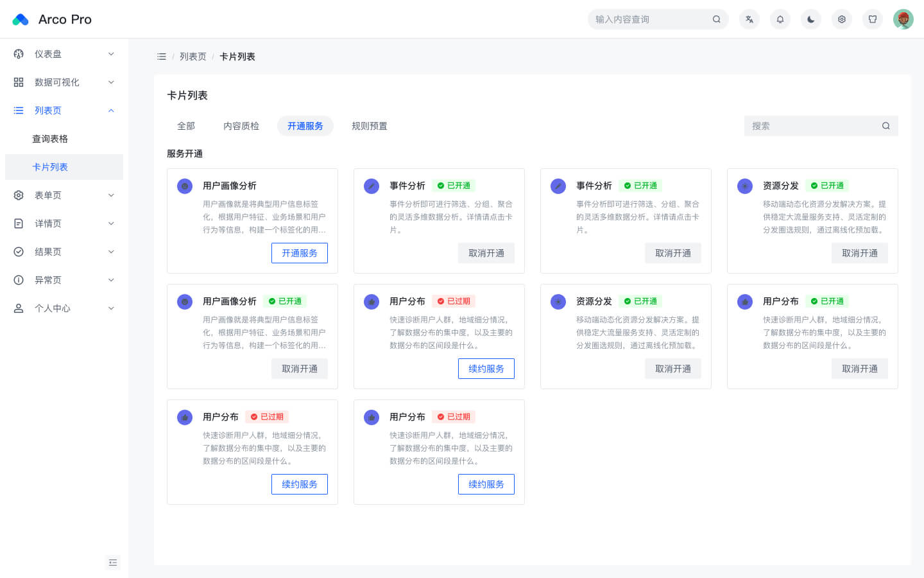Viewport: 924px width, 578px height.
Task: Click 取消开通 on second-row 资源分发 card
Action: [673, 369]
